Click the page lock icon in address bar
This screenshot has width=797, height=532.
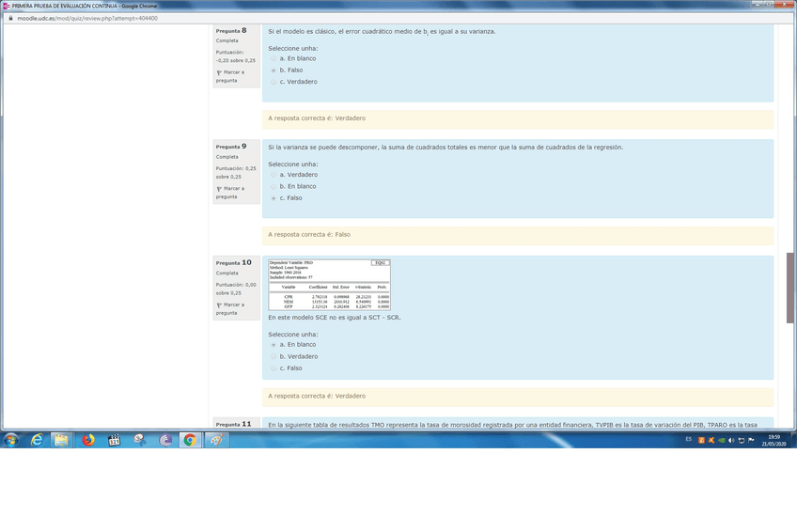10,18
